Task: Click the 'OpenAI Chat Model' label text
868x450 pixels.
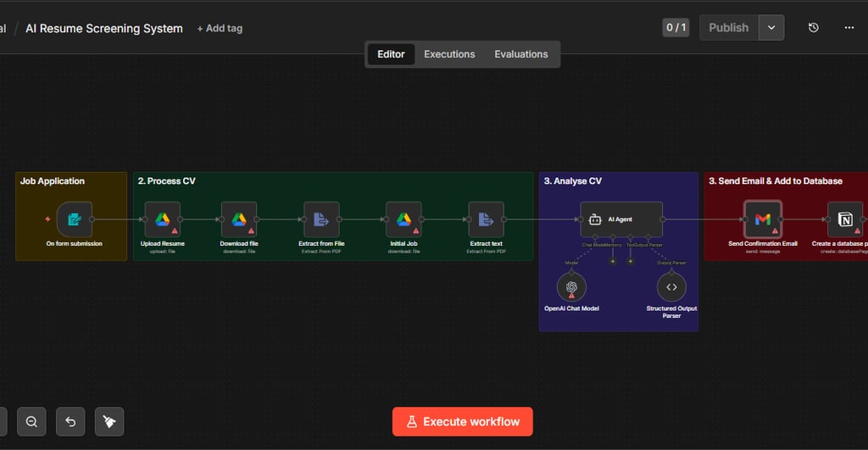Action: [571, 308]
